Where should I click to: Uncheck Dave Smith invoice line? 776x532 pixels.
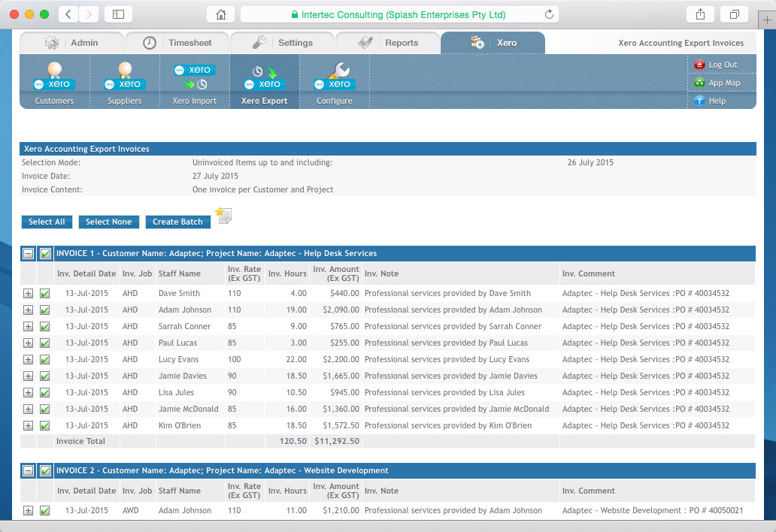pyautogui.click(x=44, y=294)
